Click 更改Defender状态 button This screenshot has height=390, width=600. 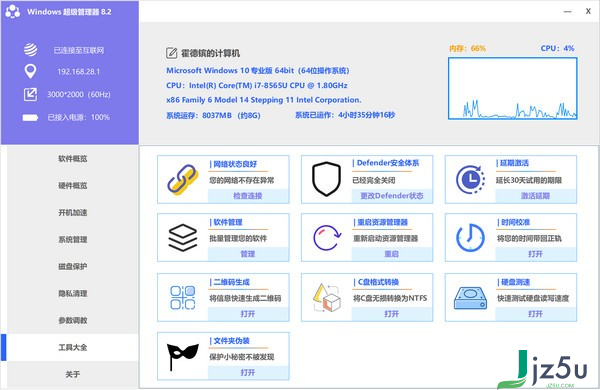pyautogui.click(x=391, y=196)
